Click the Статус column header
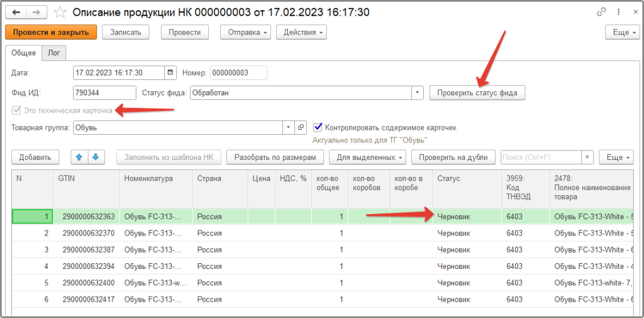 467,188
